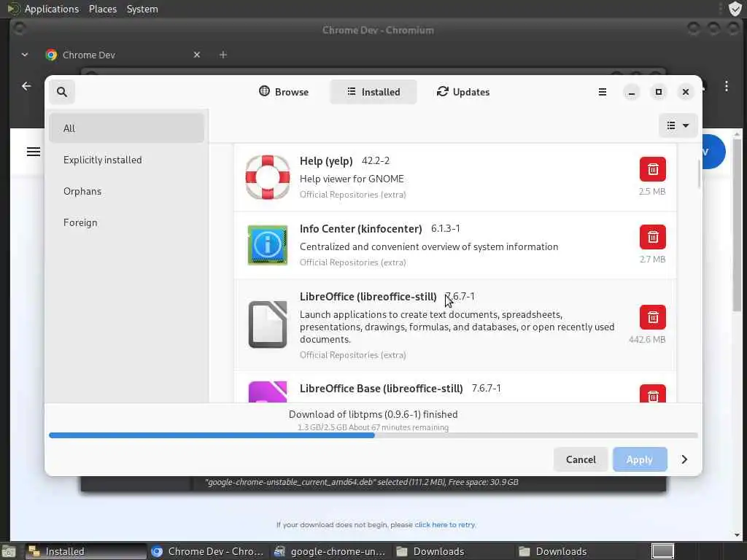Image resolution: width=747 pixels, height=560 pixels.
Task: Select the Foreign filter
Action: point(127,222)
